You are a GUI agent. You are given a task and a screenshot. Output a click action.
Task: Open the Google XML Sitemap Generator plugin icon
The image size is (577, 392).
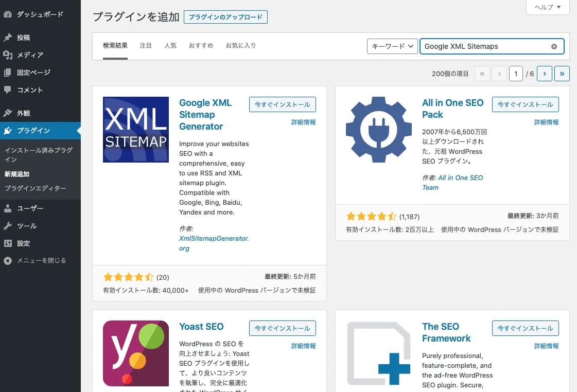coord(136,130)
